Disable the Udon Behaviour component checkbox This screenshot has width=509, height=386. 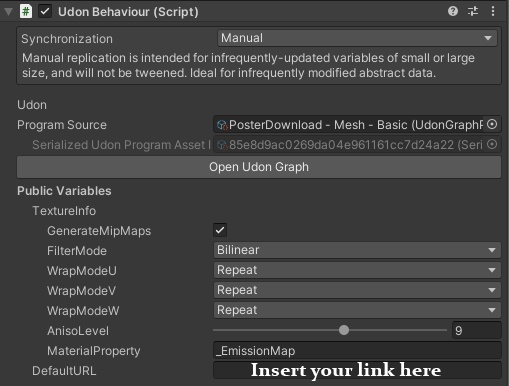click(x=45, y=12)
